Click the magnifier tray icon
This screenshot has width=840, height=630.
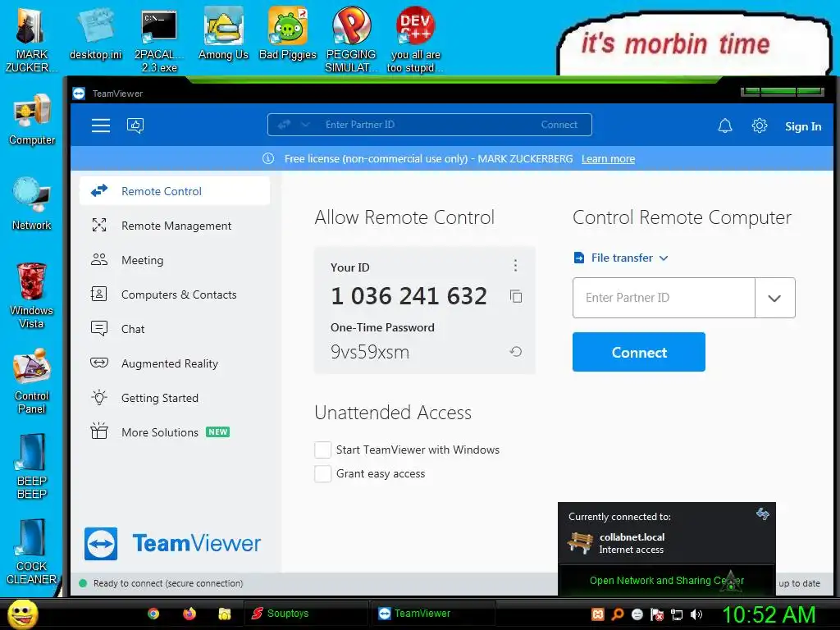click(x=618, y=614)
